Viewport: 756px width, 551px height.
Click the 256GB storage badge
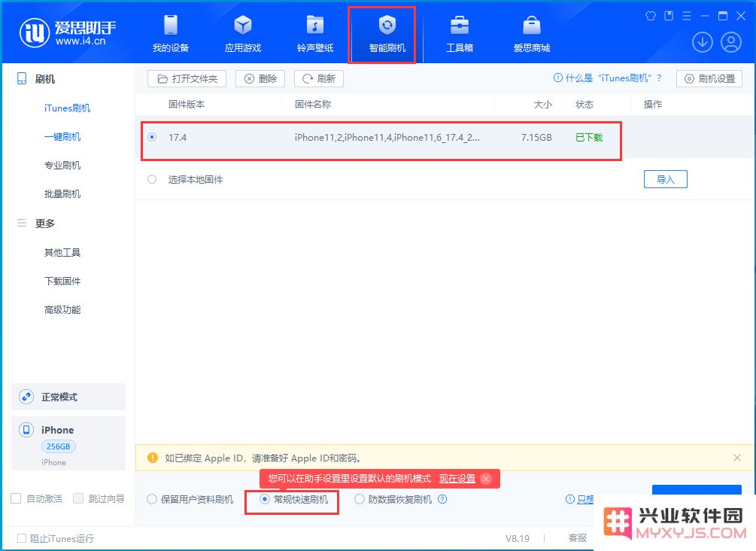click(59, 446)
